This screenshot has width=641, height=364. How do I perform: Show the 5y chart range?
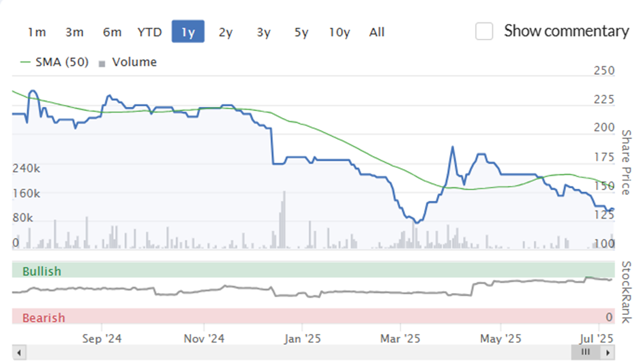tap(301, 32)
